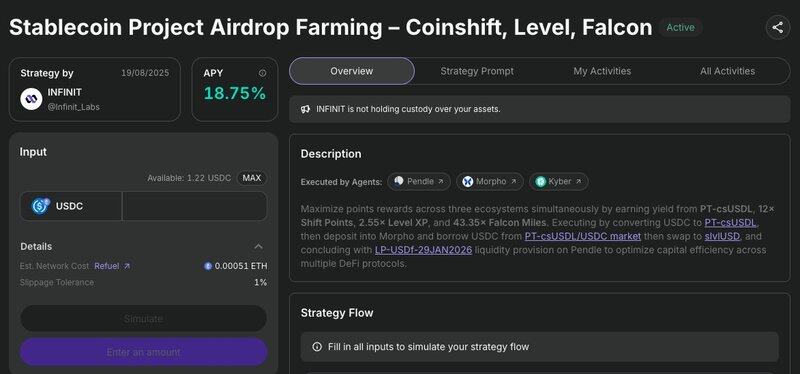The width and height of the screenshot is (800, 374).
Task: Switch to the Overview tab
Action: point(352,71)
